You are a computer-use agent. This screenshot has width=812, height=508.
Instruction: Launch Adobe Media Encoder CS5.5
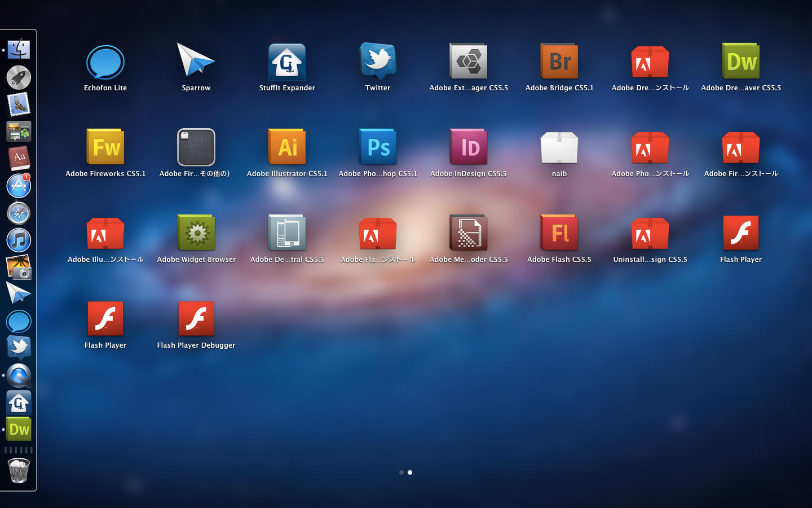tap(469, 233)
